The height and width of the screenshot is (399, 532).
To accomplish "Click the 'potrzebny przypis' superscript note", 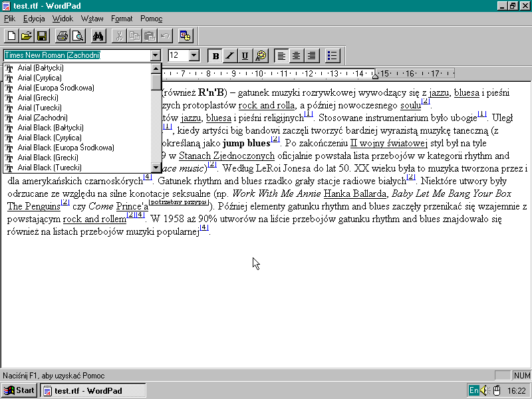I will 178,202.
